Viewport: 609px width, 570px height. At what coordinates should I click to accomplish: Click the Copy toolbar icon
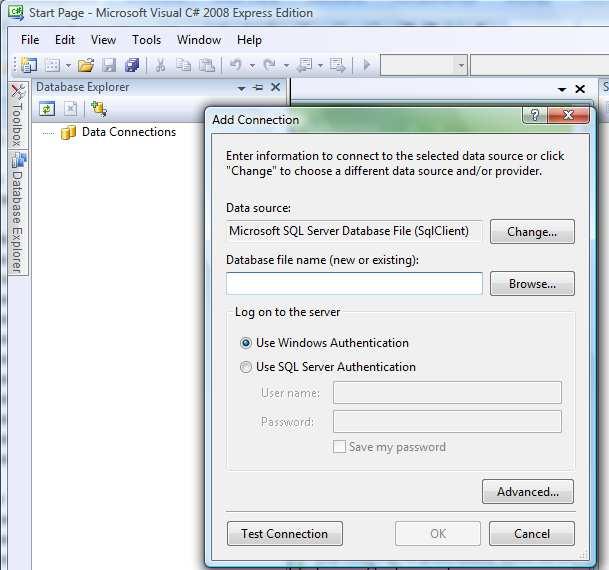[183, 65]
